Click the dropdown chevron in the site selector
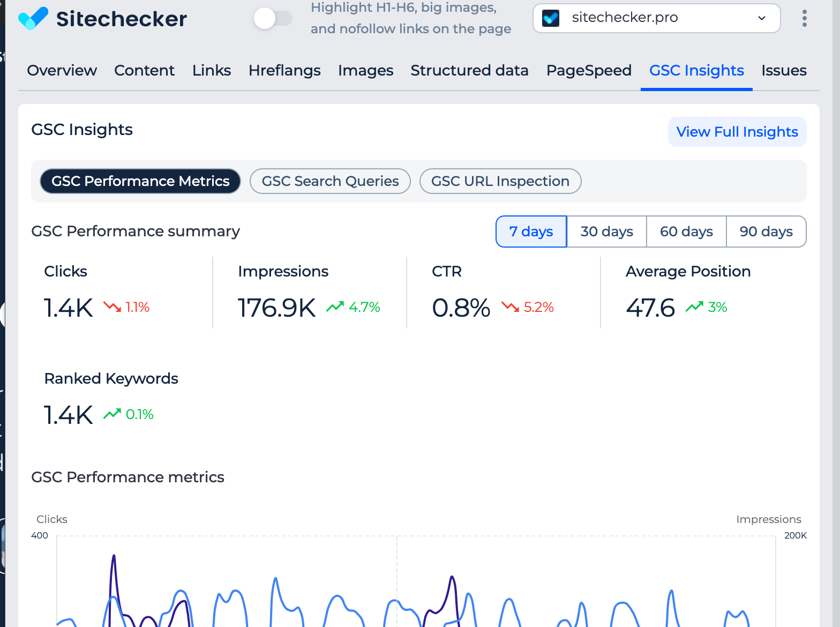This screenshot has height=627, width=840. [761, 19]
